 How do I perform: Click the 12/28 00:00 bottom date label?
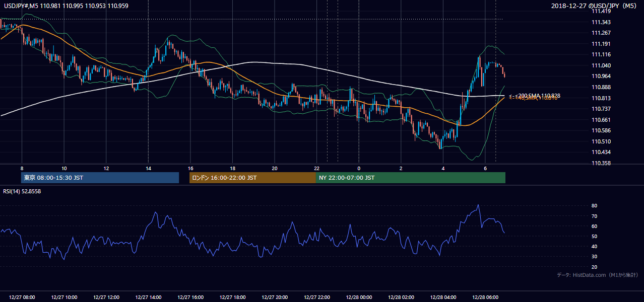click(x=359, y=297)
